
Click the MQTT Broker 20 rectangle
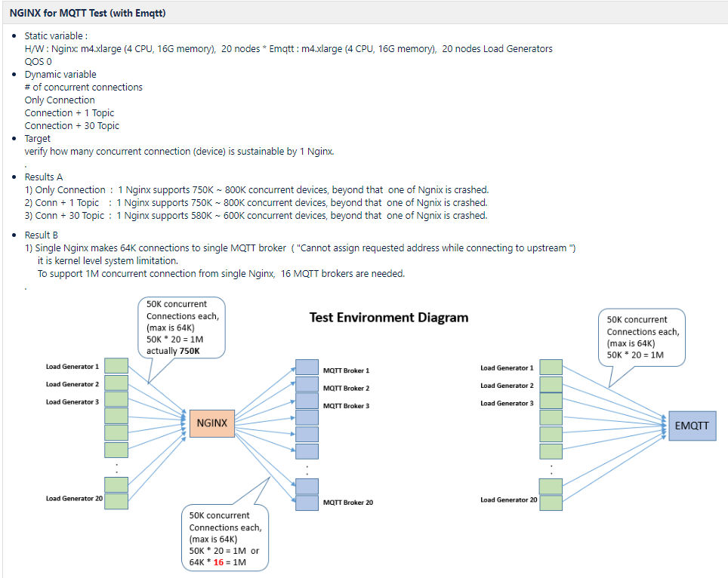coord(307,502)
